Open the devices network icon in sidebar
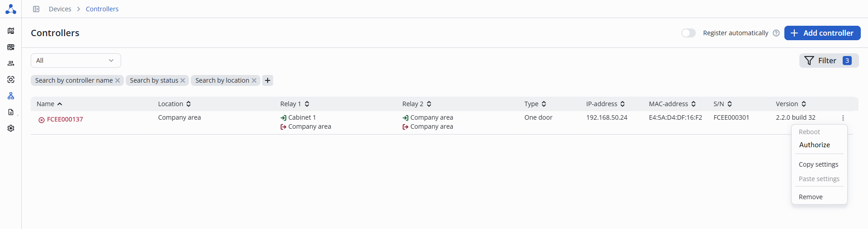The image size is (868, 229). pos(11,96)
